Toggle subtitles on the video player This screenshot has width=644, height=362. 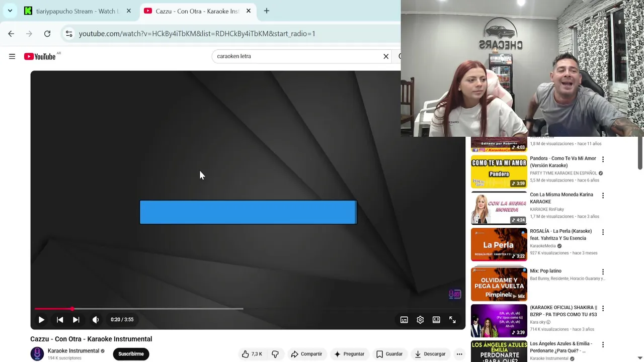(x=404, y=320)
